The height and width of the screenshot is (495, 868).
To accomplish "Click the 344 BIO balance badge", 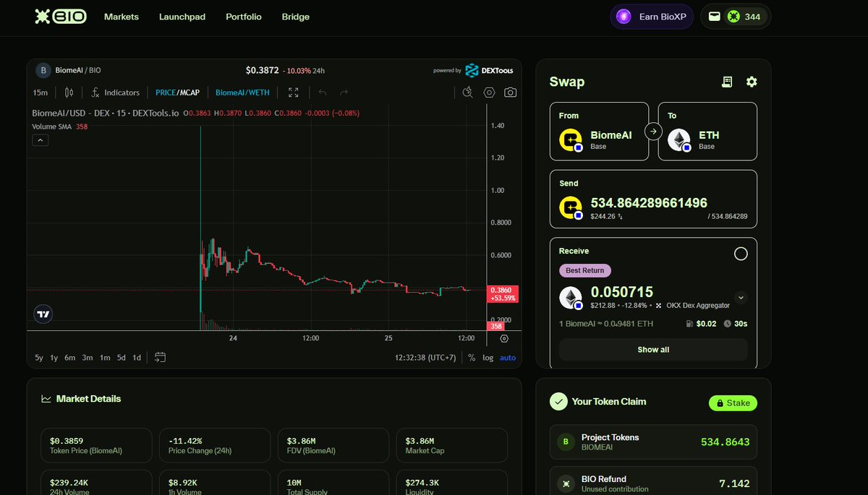I will point(746,17).
